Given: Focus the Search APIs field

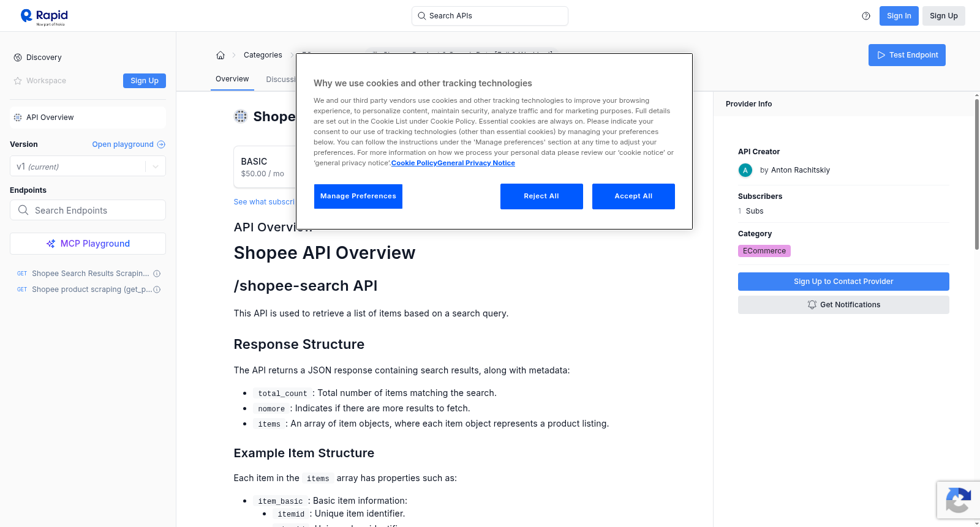Looking at the screenshot, I should coord(490,16).
